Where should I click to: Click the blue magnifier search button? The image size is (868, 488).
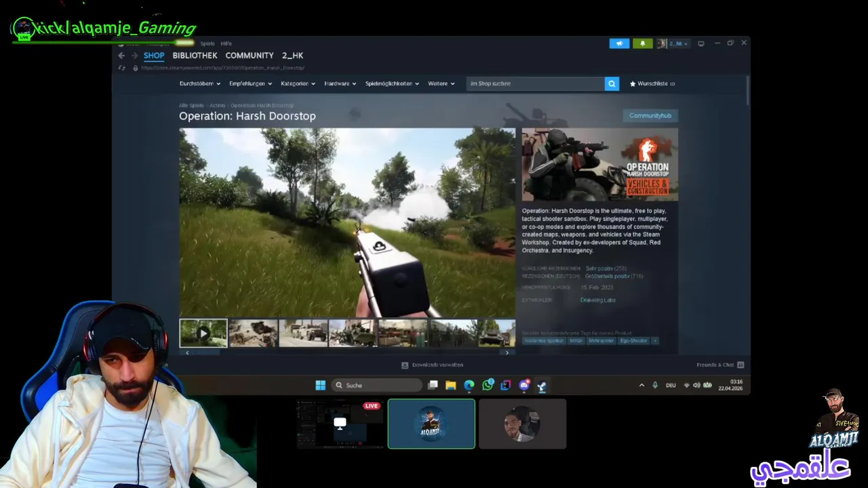click(612, 83)
